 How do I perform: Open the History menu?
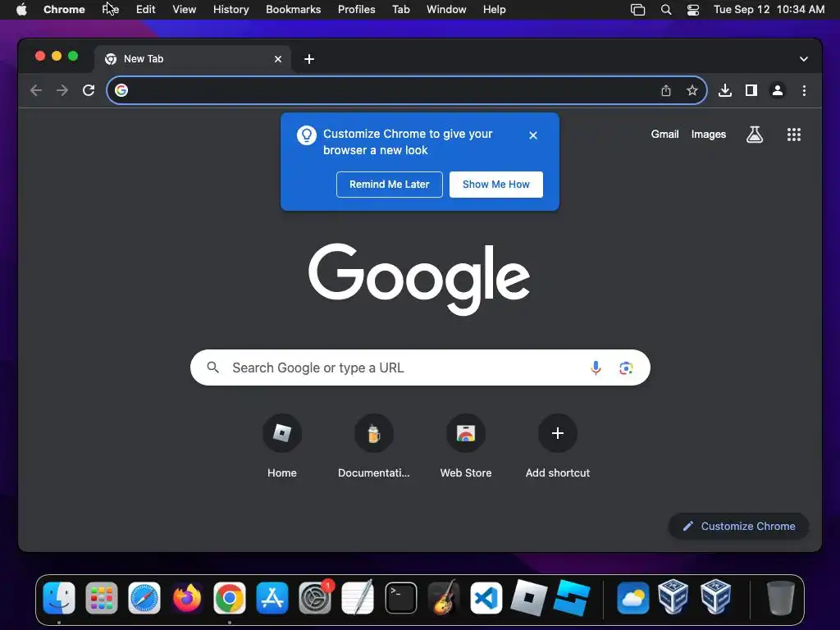[231, 10]
